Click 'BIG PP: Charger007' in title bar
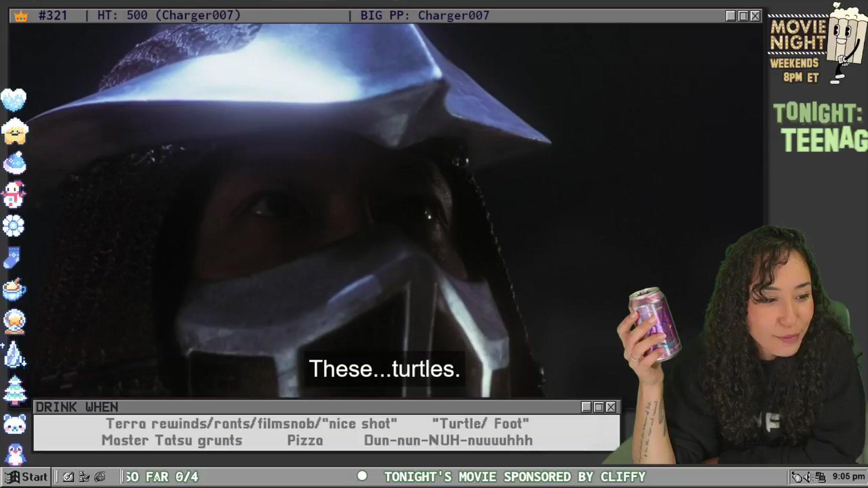 [x=425, y=15]
